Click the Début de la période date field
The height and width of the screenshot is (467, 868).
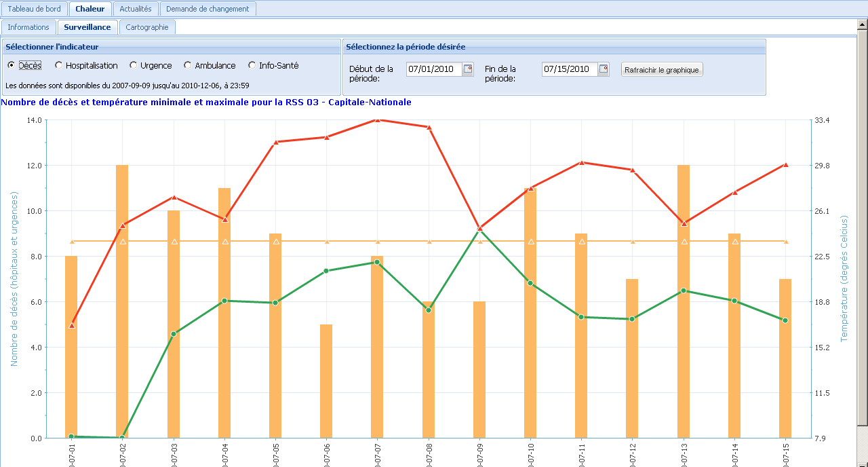click(x=434, y=69)
